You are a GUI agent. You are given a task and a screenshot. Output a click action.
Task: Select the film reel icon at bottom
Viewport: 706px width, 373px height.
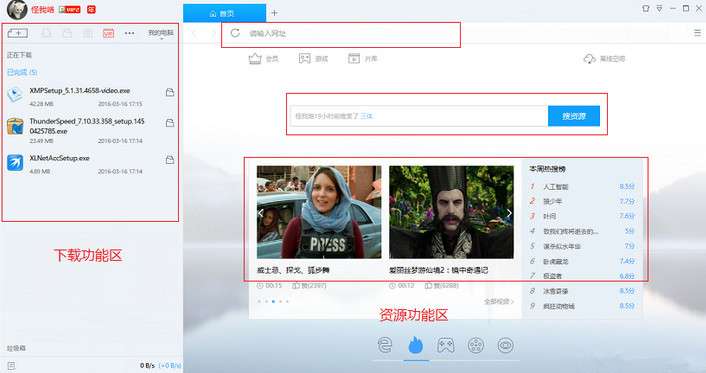tap(476, 346)
